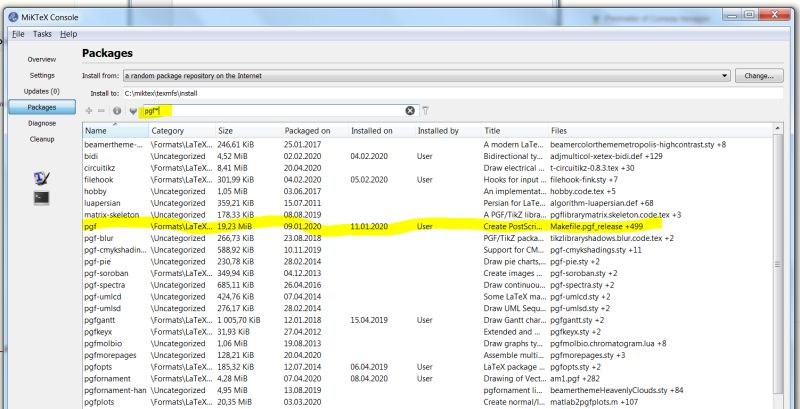The width and height of the screenshot is (800, 409).
Task: Sort by the Title column header
Action: click(x=515, y=131)
